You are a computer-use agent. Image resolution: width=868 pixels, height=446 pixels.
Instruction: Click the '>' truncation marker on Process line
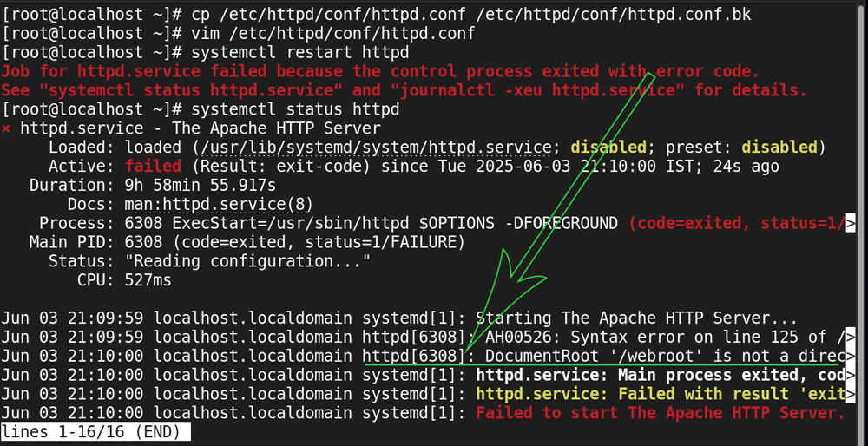tap(851, 224)
